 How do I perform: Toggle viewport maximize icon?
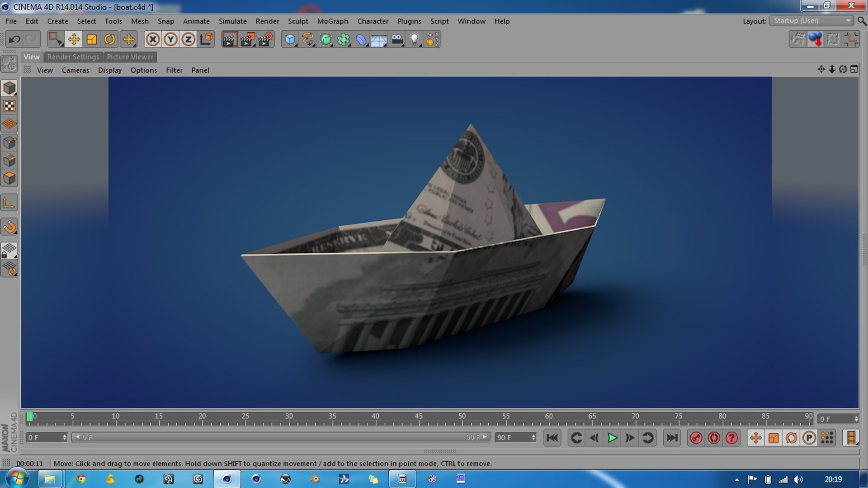click(854, 69)
